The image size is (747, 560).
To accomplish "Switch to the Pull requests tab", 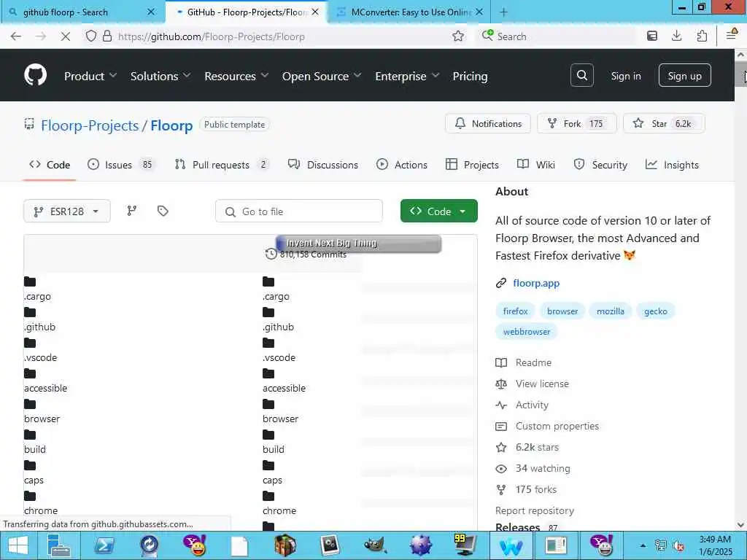I will click(222, 165).
